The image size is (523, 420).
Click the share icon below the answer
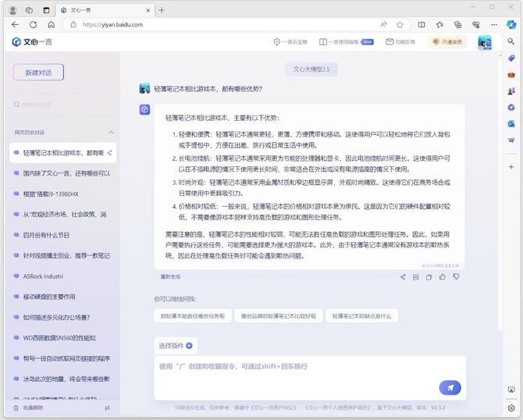coord(403,277)
